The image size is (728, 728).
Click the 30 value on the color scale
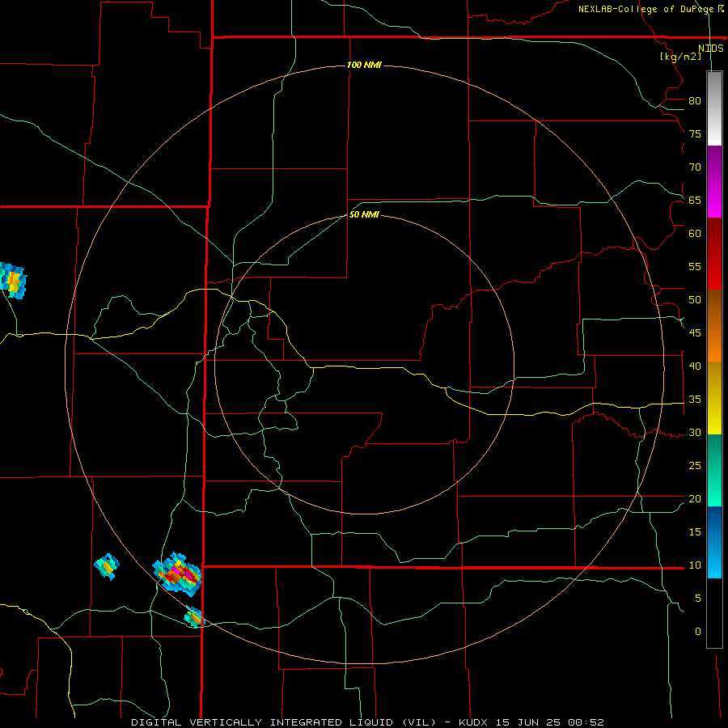pos(695,433)
